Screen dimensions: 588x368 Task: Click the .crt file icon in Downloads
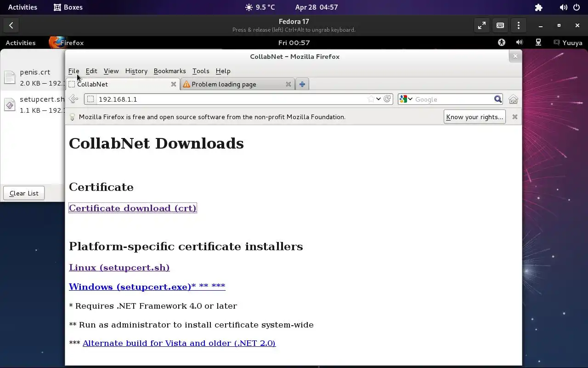tap(10, 77)
